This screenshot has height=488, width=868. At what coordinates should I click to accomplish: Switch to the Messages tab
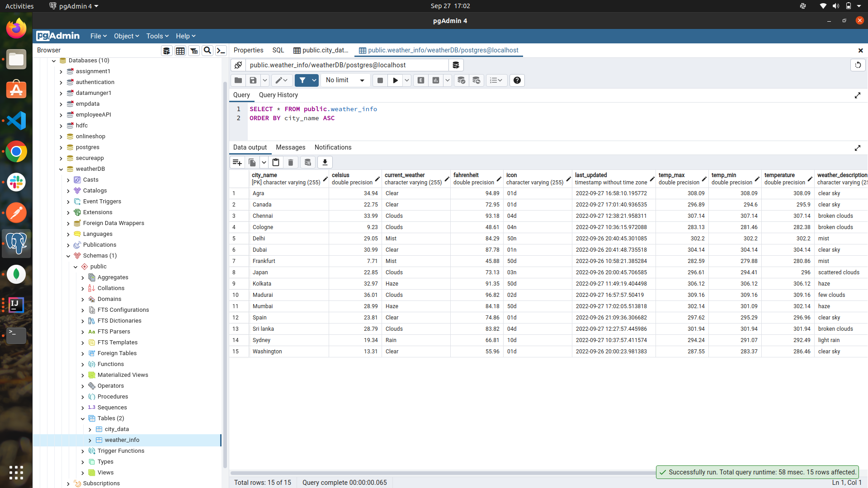pos(290,147)
